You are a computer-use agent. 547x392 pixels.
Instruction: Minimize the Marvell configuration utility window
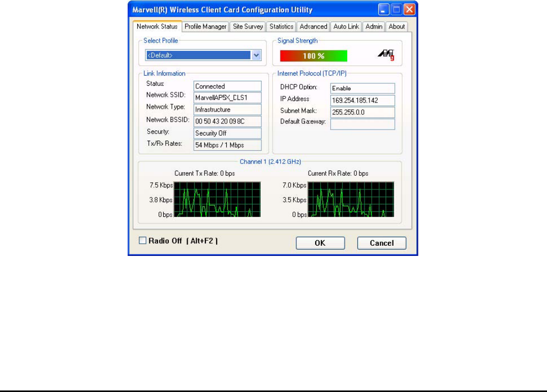click(x=383, y=10)
